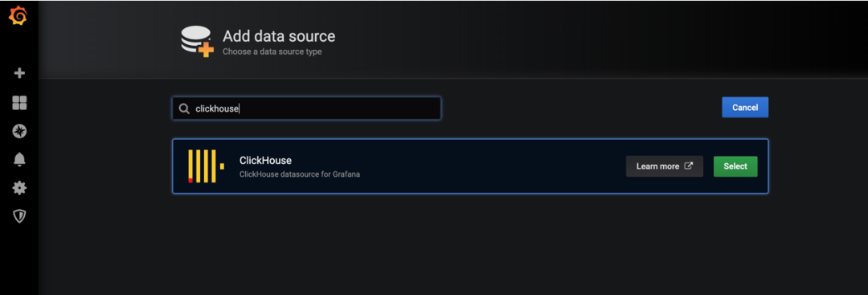Select the ClickHouse data source
The height and width of the screenshot is (295, 868).
coord(735,166)
